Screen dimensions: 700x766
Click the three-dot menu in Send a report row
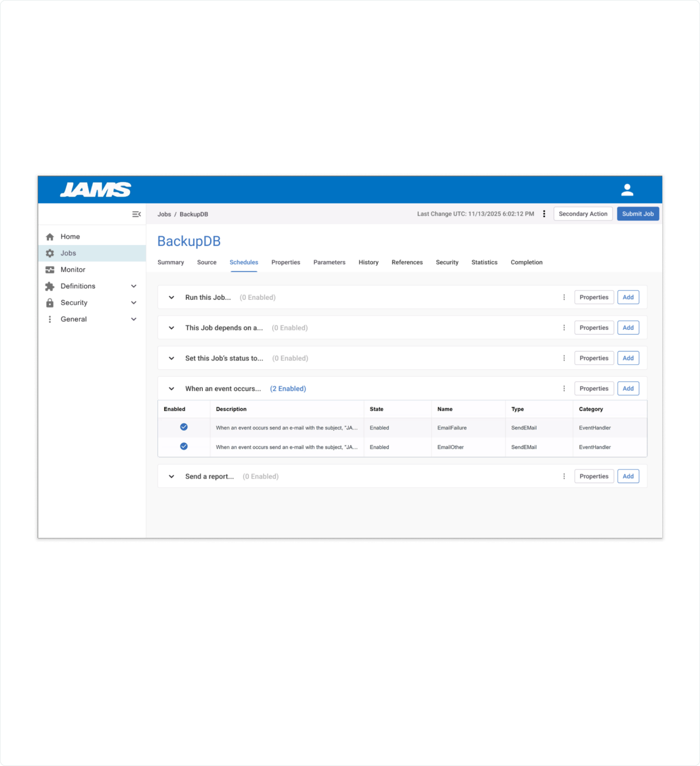click(x=564, y=477)
